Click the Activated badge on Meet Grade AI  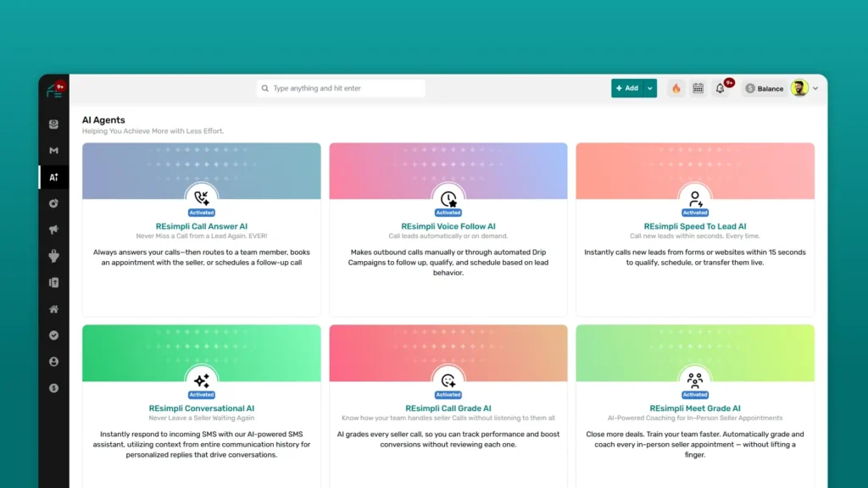[x=695, y=395]
